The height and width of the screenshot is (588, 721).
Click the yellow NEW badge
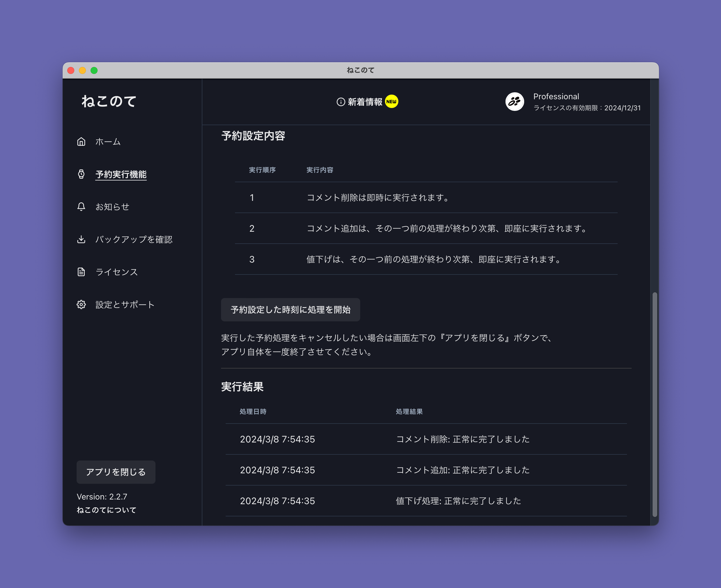point(392,101)
